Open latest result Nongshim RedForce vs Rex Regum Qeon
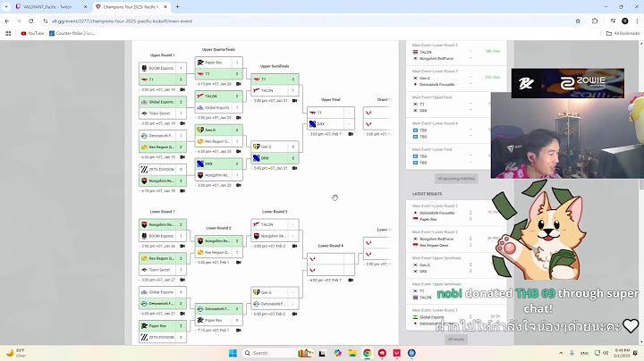 point(456,239)
